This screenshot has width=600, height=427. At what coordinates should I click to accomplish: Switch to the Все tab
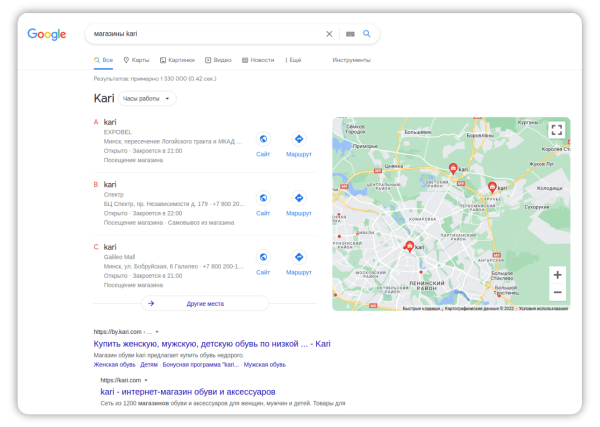[x=103, y=60]
